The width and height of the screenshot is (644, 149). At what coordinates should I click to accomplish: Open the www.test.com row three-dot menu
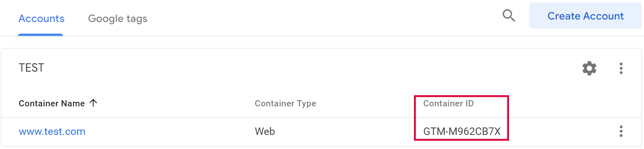click(621, 131)
